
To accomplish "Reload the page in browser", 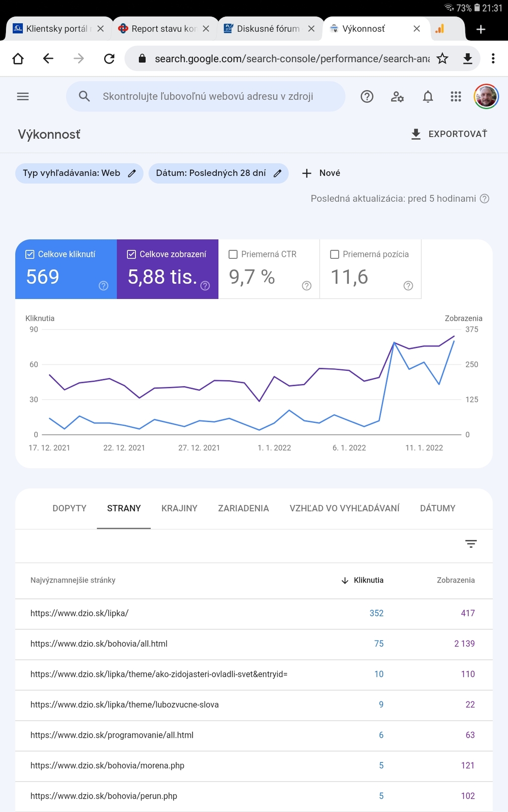I will tap(109, 58).
